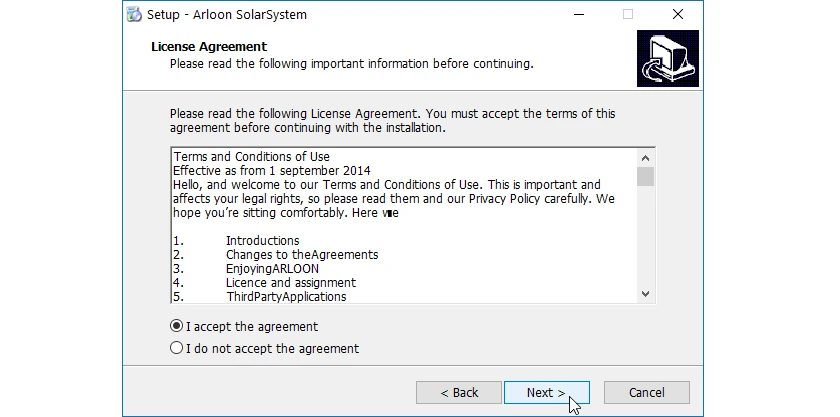Click the Next button to continue
Screen dimensions: 840x417
[x=546, y=392]
